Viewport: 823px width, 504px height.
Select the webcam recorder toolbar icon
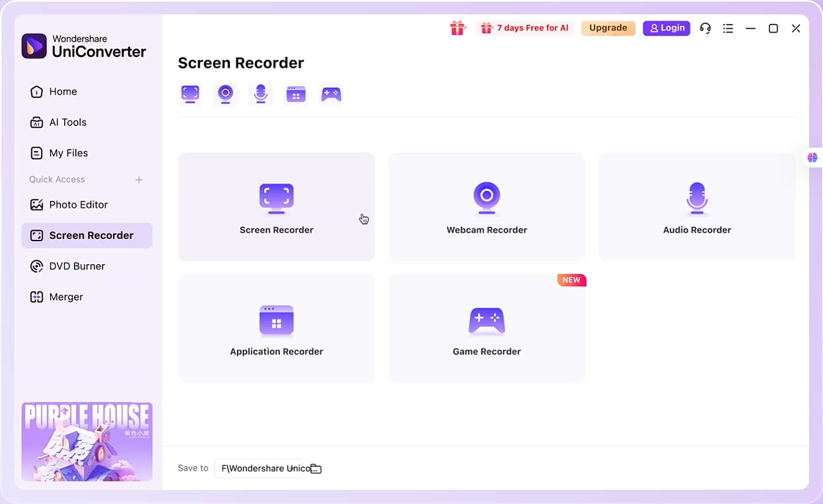tap(225, 95)
